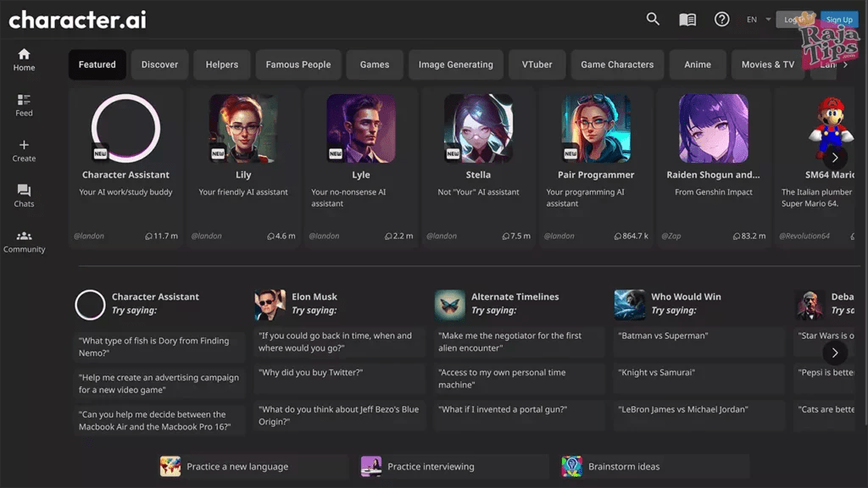Viewport: 868px width, 488px height.
Task: Click Elon Musk name heading
Action: tap(314, 297)
